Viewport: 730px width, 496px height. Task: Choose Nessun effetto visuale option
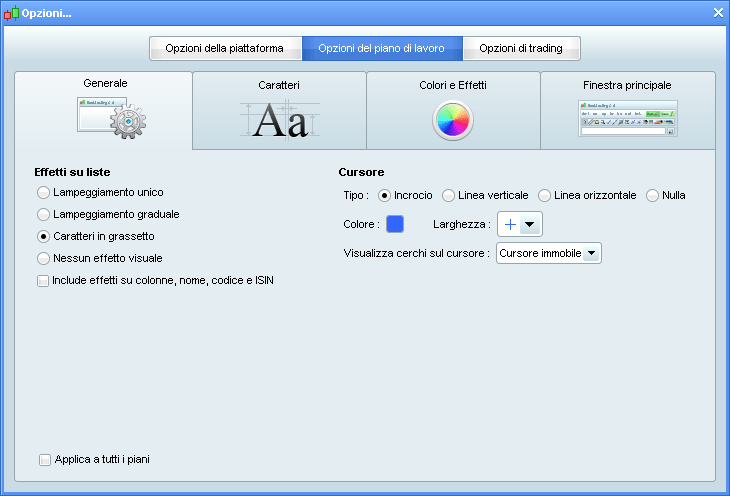(43, 258)
